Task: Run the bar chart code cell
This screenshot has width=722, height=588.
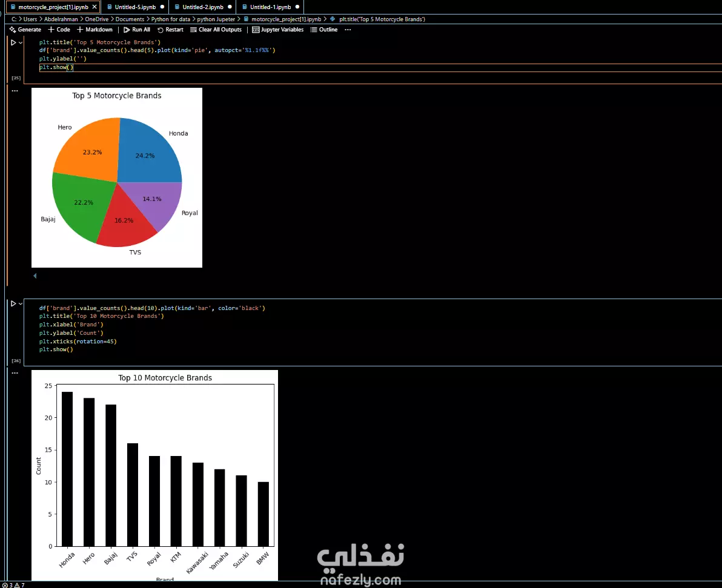Action: coord(13,303)
